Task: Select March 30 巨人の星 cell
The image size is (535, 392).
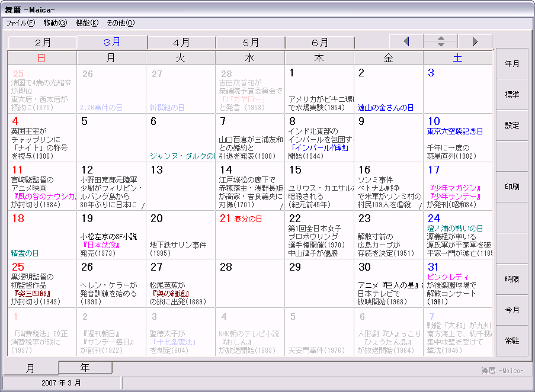Action: (388, 284)
